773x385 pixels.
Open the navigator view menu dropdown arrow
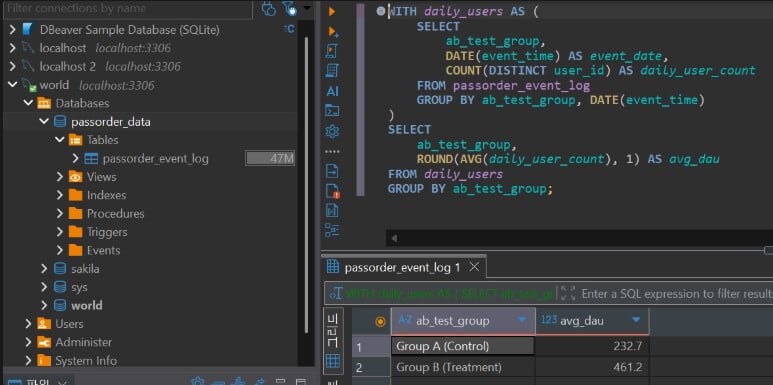307,8
